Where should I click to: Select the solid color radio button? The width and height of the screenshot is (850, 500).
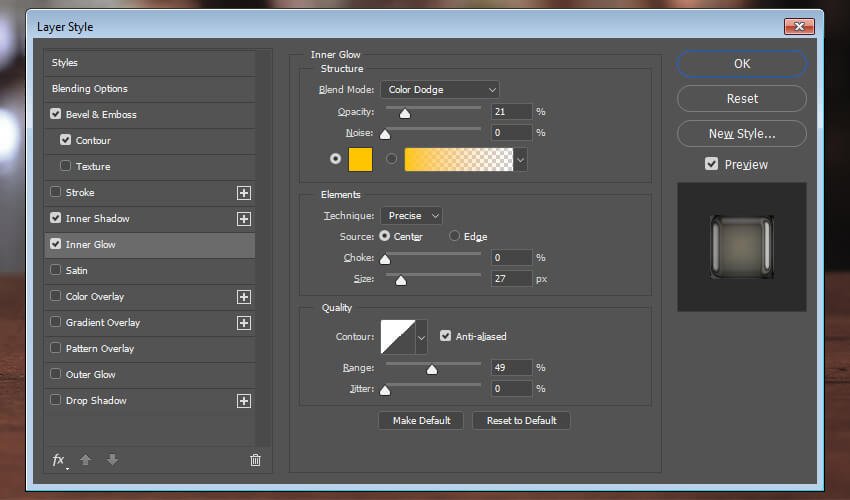[336, 159]
